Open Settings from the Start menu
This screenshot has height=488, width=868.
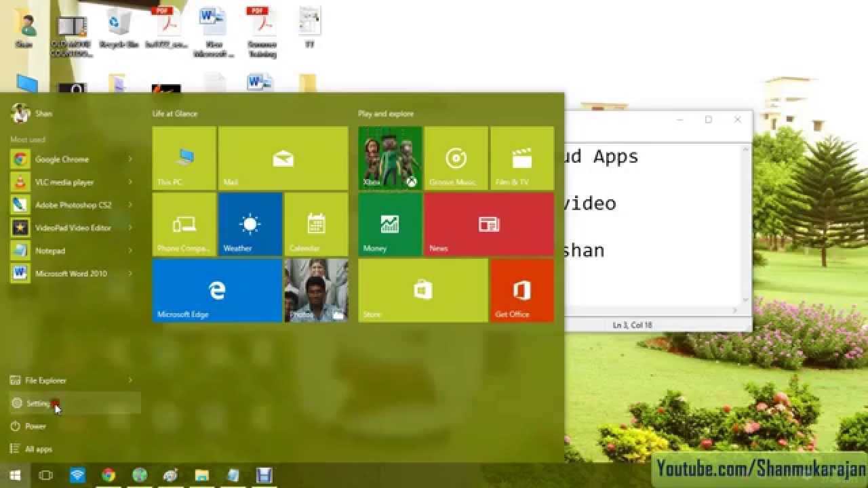[x=75, y=403]
